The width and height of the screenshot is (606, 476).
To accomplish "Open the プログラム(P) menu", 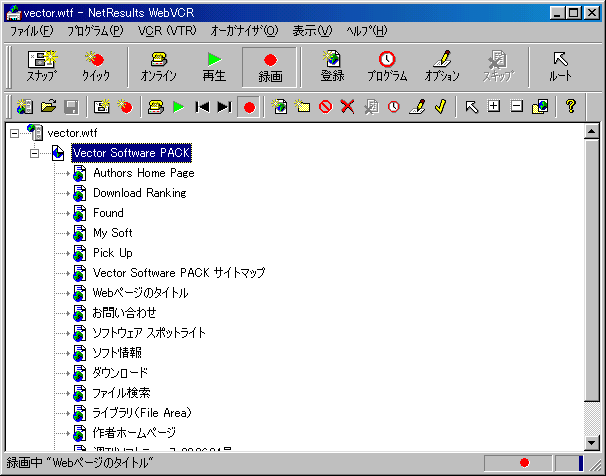I will (x=95, y=31).
